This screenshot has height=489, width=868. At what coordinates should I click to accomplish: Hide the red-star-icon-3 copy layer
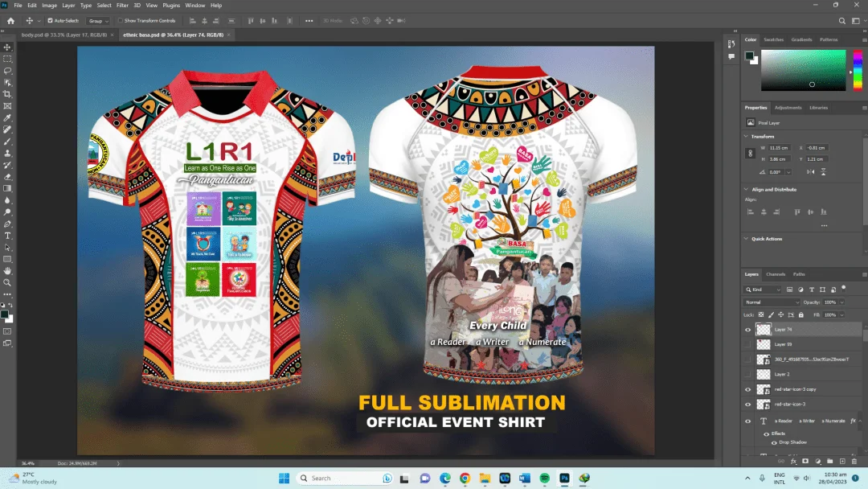pyautogui.click(x=748, y=389)
